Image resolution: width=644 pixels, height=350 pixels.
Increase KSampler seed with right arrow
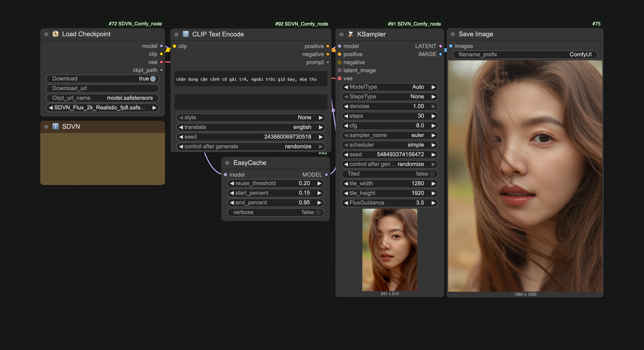[433, 155]
